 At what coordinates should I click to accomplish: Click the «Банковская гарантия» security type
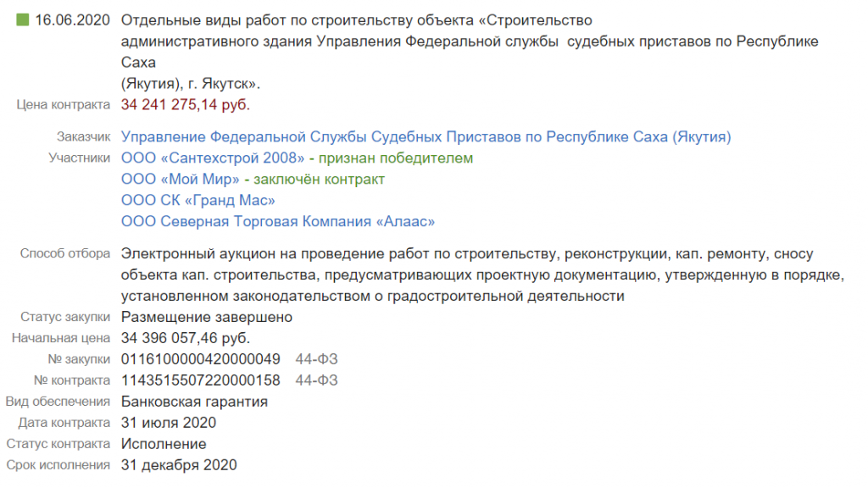pyautogui.click(x=194, y=402)
